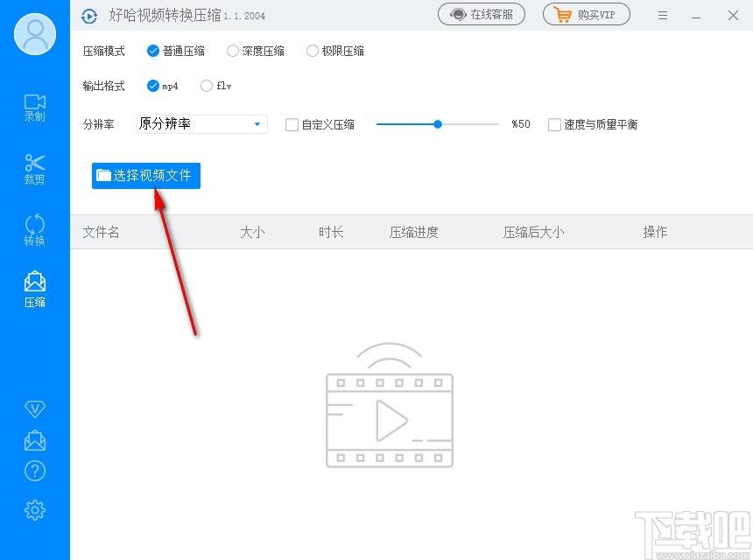Screen dimensions: 753x560
Task: Minimize the window
Action: pyautogui.click(x=696, y=16)
